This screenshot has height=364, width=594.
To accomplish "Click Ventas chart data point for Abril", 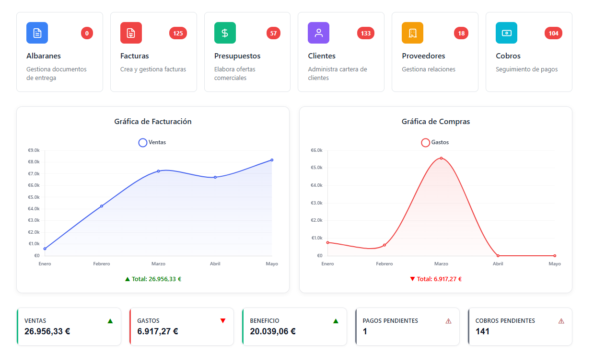I will [x=215, y=177].
